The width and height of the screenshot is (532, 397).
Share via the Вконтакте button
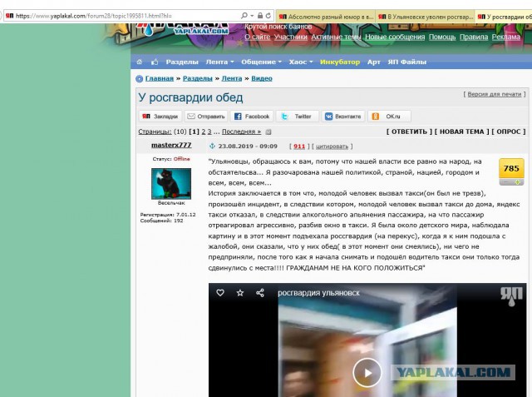tap(343, 117)
